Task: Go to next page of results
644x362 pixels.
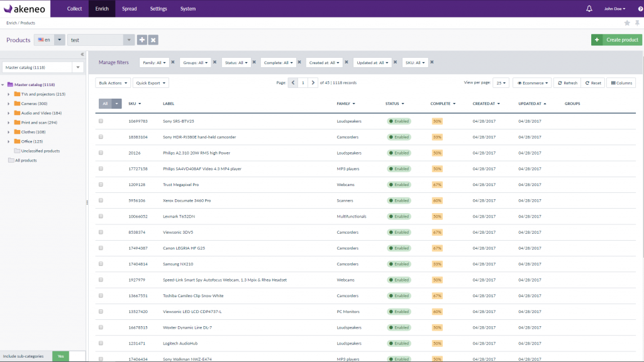Action: pos(313,82)
